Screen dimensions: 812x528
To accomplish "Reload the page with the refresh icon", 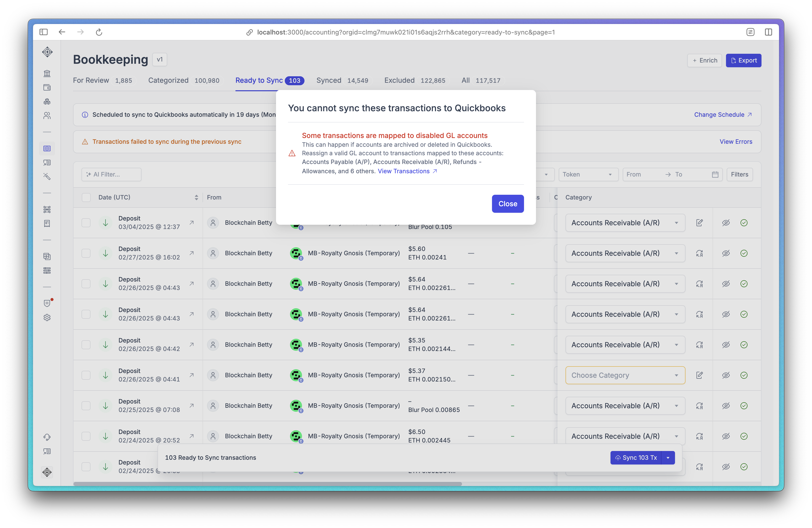I will click(x=99, y=32).
